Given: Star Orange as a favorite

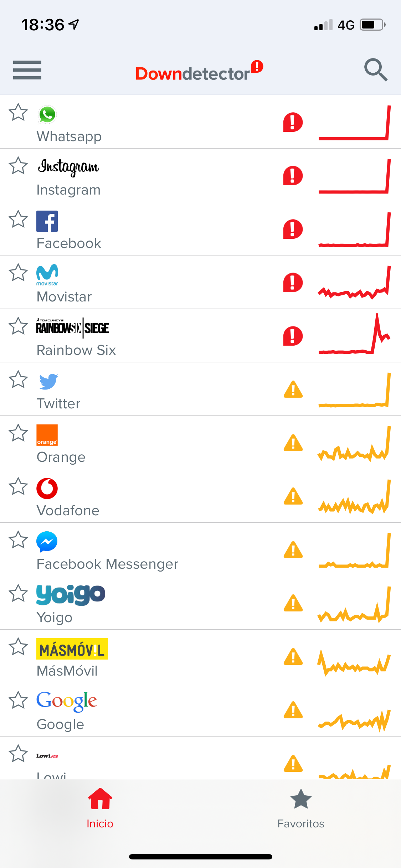Looking at the screenshot, I should click(18, 433).
